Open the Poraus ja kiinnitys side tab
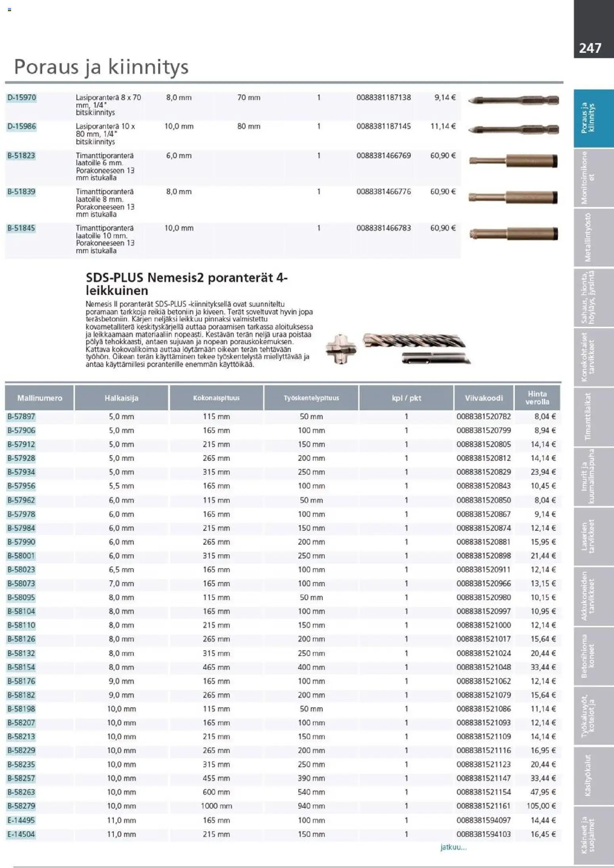The image size is (614, 868). (593, 118)
